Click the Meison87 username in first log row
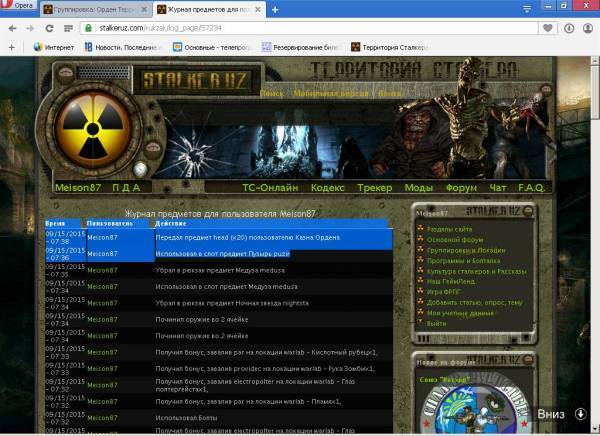Image resolution: width=600 pixels, height=436 pixels. (102, 238)
